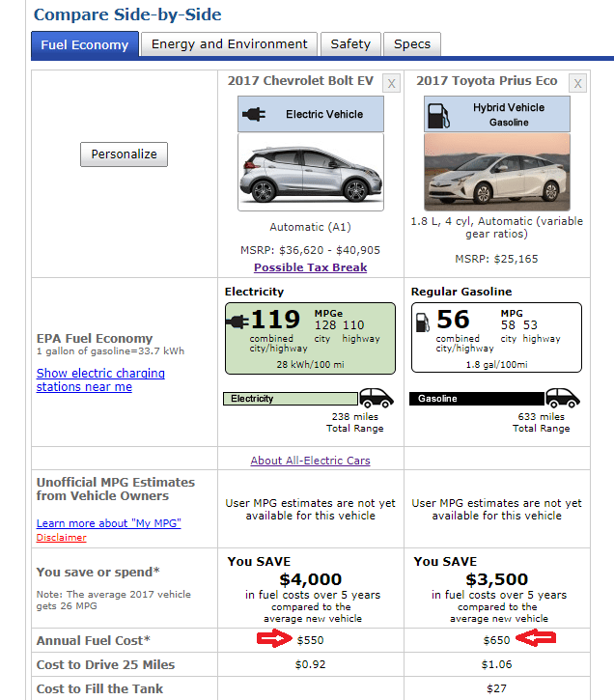Switch to the Safety tab
Image resolution: width=614 pixels, height=700 pixels.
(350, 44)
